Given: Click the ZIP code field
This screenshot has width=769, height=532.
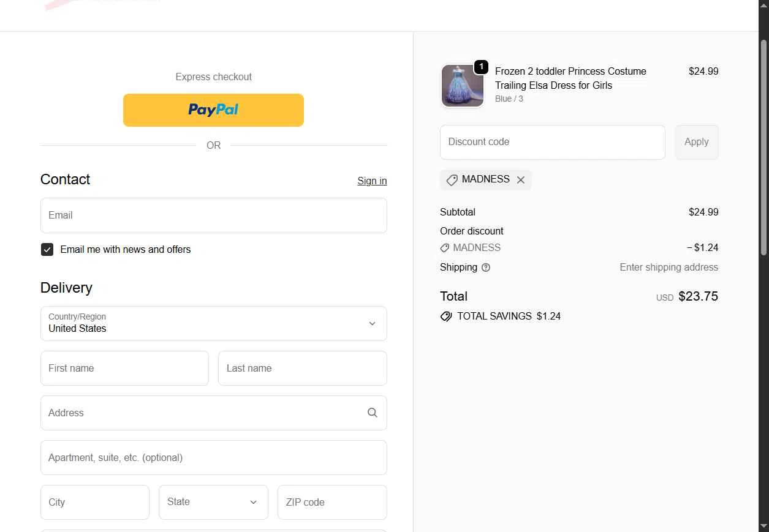Looking at the screenshot, I should [332, 502].
